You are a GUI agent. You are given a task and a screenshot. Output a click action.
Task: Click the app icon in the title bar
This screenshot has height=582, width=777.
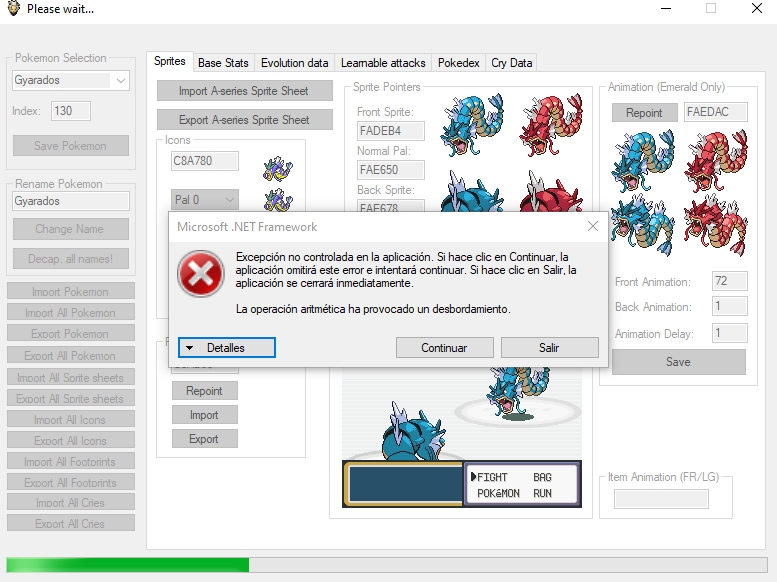(13, 9)
